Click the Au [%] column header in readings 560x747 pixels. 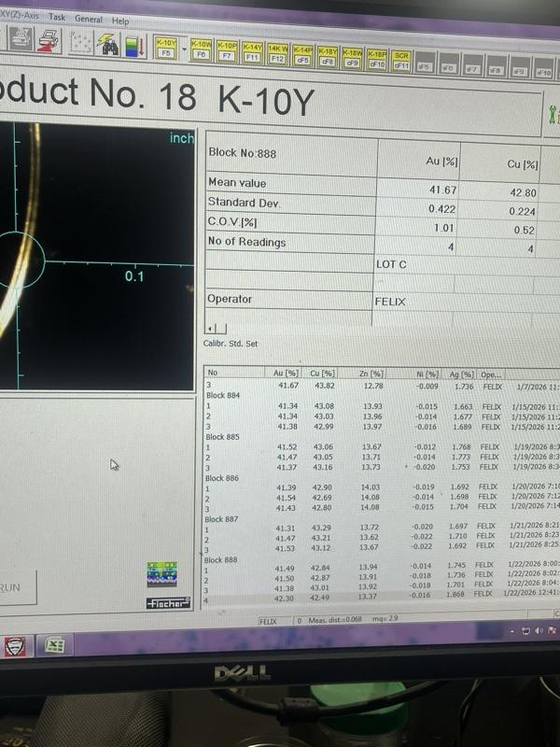pyautogui.click(x=287, y=373)
